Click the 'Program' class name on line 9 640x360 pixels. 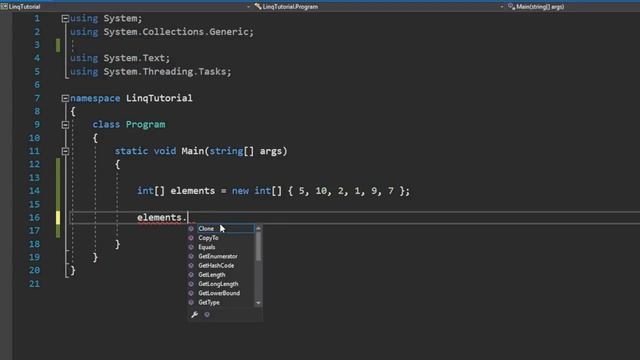pyautogui.click(x=145, y=124)
